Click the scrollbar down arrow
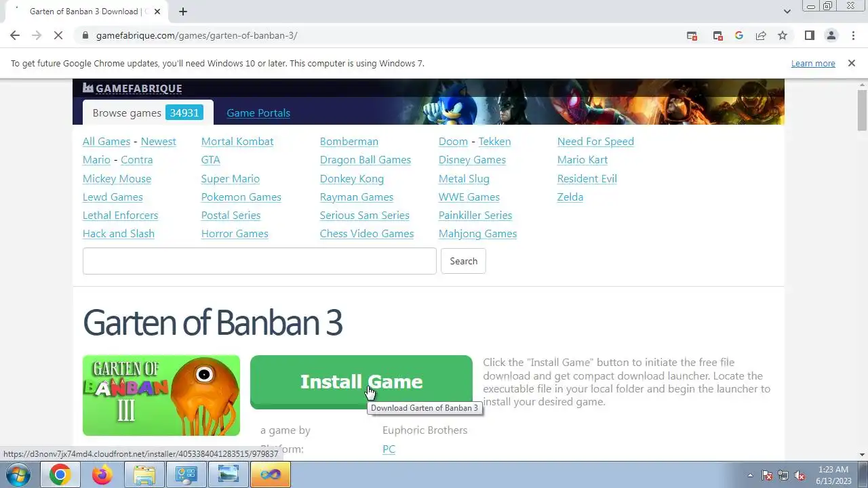 click(x=862, y=455)
